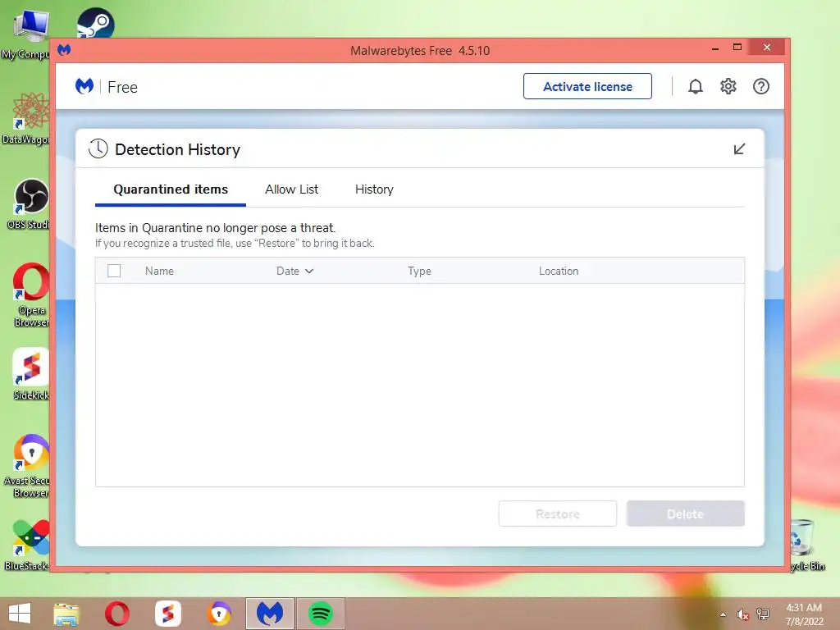Click the Delete button
Viewport: 840px width, 630px height.
click(x=686, y=514)
